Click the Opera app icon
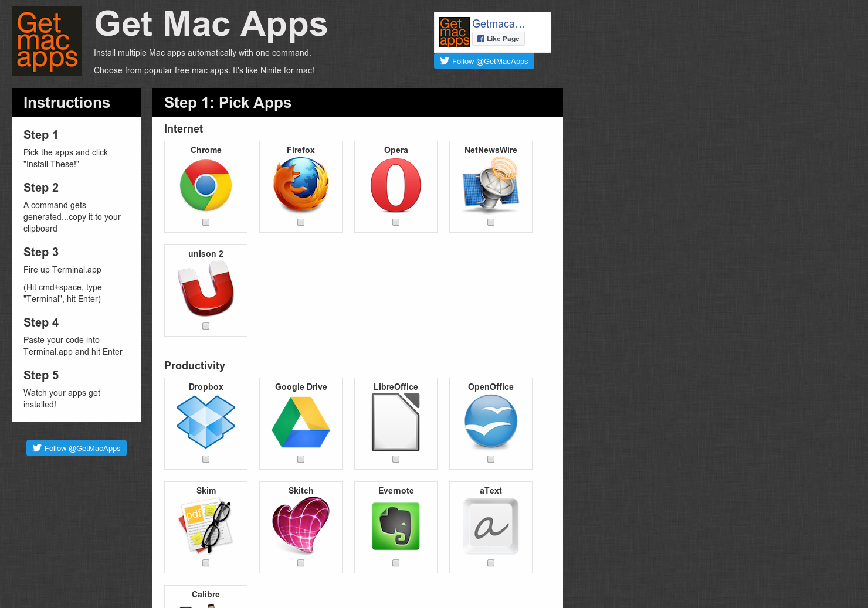 coord(395,185)
